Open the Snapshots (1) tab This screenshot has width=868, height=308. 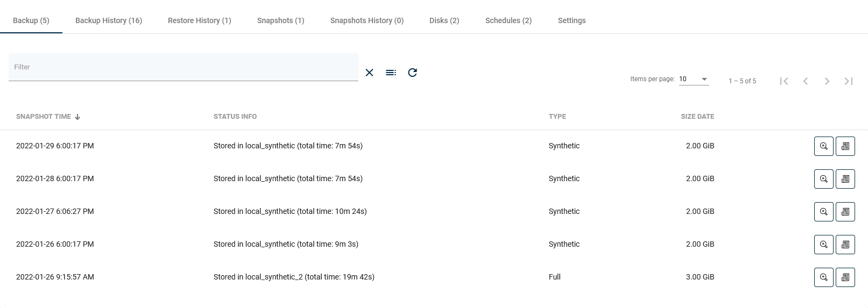tap(280, 20)
